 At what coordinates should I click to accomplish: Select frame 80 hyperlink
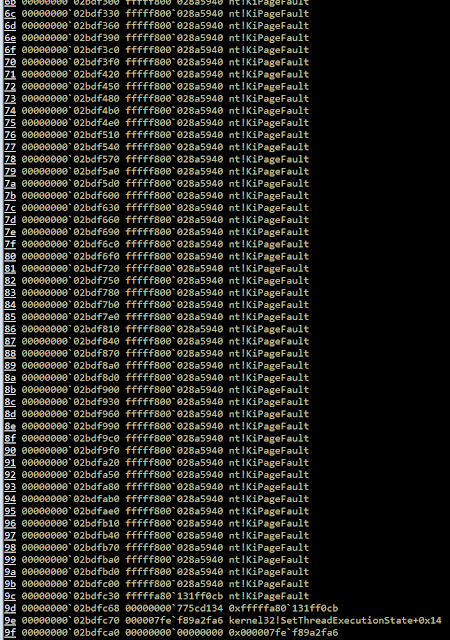(10, 256)
